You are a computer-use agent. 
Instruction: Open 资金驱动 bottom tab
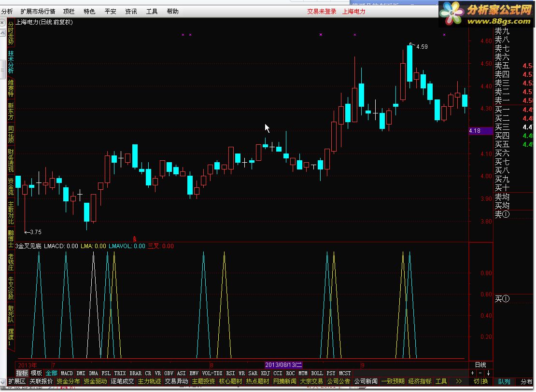click(x=95, y=381)
